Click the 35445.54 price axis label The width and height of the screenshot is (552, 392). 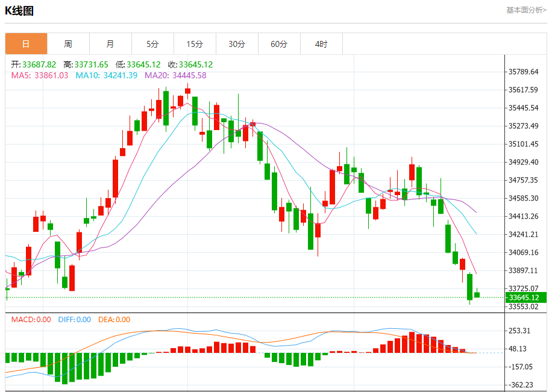pyautogui.click(x=524, y=108)
